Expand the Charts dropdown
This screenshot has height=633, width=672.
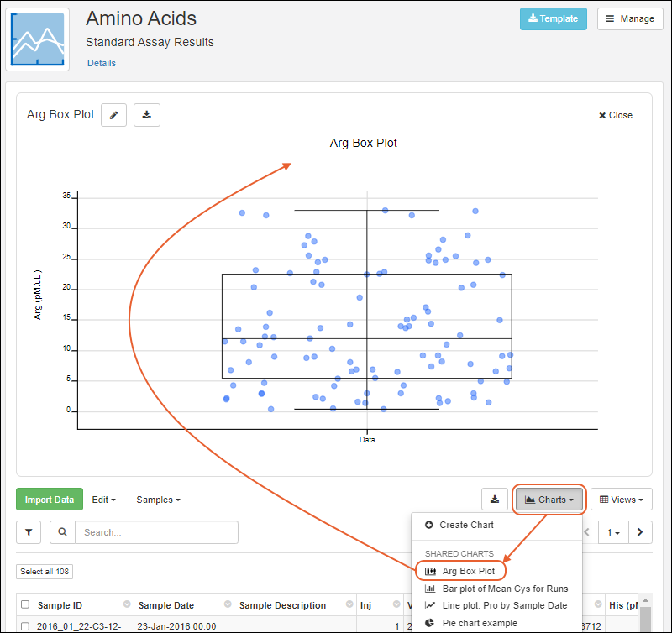[x=549, y=500]
